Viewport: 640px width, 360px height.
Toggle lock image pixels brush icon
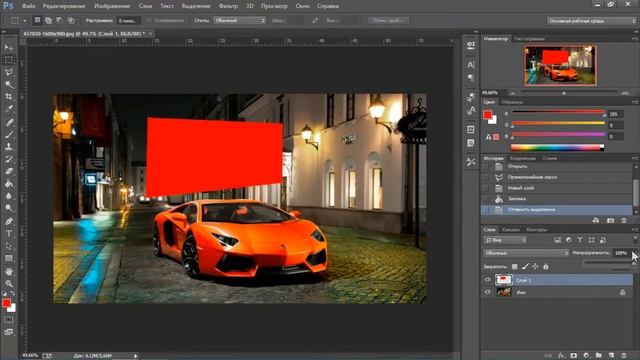click(x=525, y=267)
